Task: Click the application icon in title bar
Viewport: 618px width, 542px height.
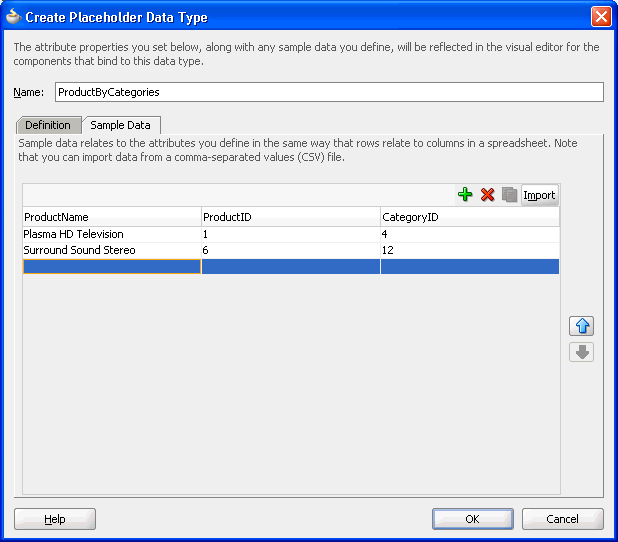Action: (14, 17)
